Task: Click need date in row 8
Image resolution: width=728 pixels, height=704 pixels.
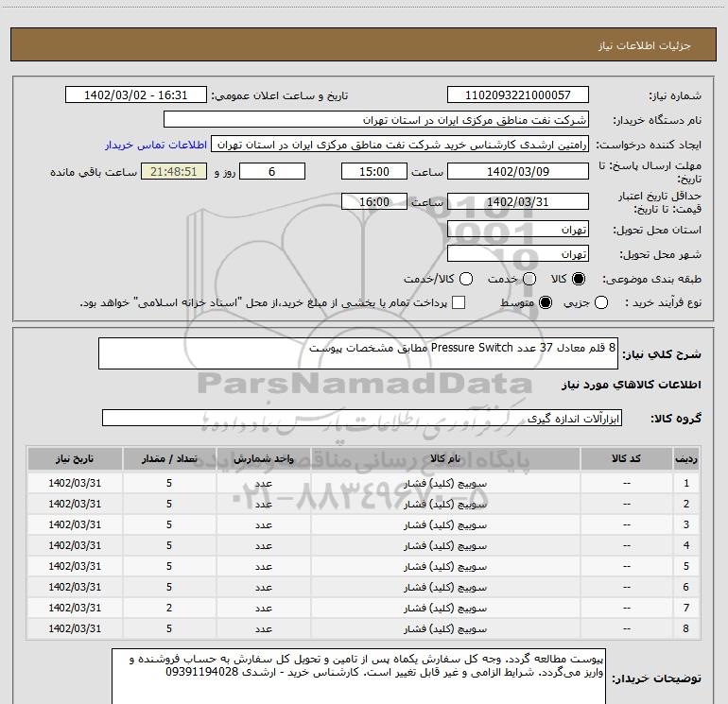Action: pyautogui.click(x=75, y=628)
